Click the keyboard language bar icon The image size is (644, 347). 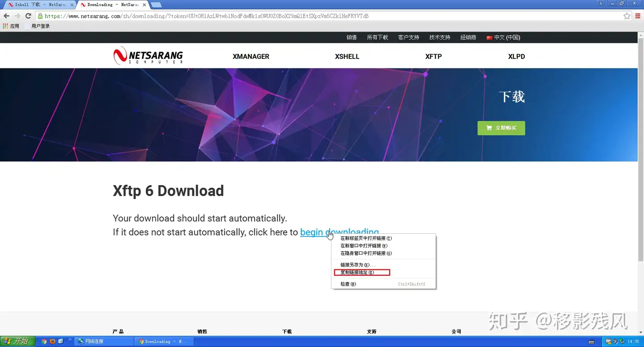[x=592, y=342]
